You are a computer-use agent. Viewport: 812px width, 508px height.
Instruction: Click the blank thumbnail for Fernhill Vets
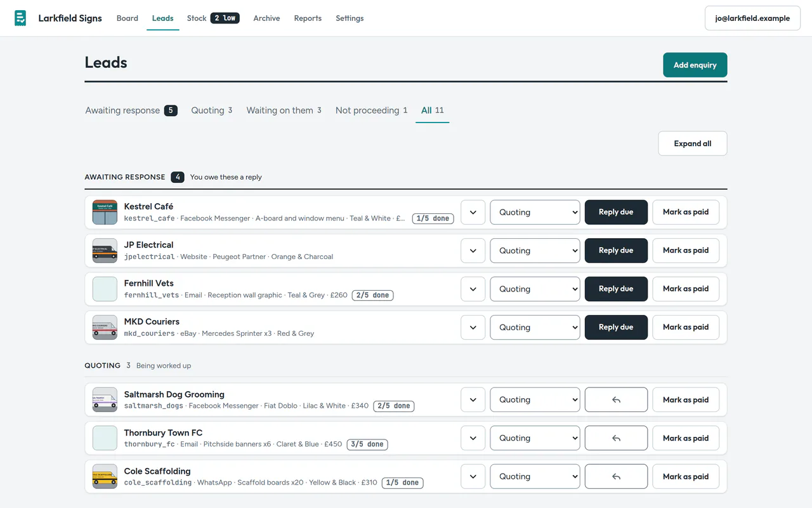(x=105, y=289)
